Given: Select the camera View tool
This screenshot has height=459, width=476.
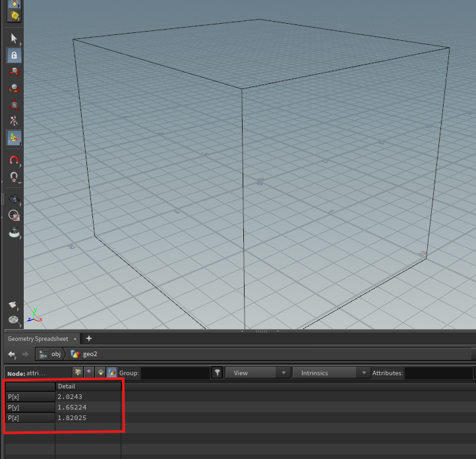Looking at the screenshot, I should click(14, 199).
